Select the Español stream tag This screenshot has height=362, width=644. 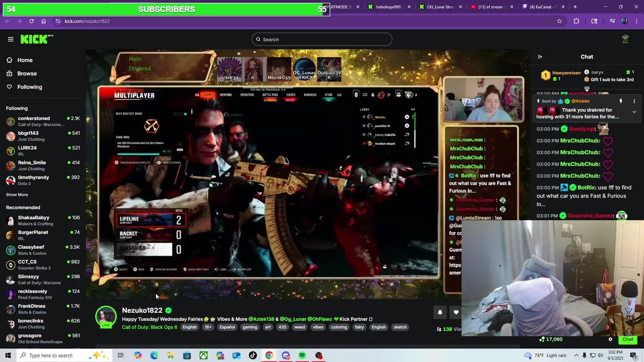(x=227, y=327)
